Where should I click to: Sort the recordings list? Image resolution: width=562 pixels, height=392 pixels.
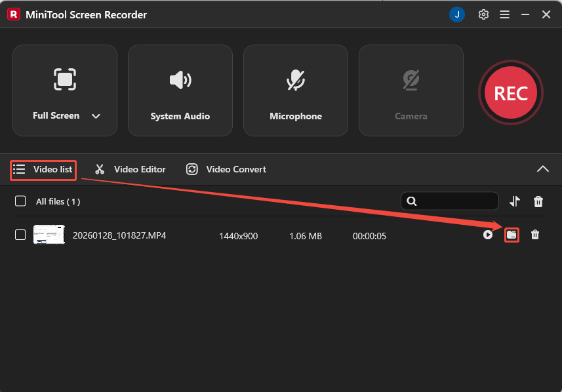point(515,201)
